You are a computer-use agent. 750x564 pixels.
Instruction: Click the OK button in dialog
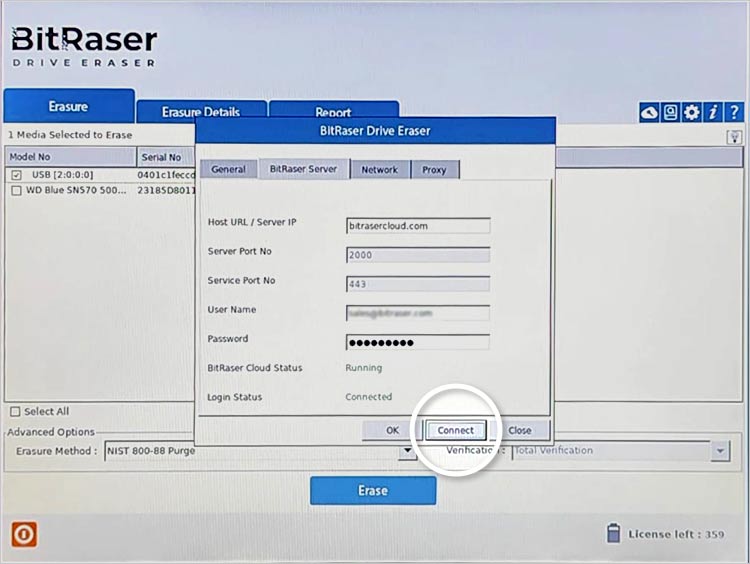(392, 431)
